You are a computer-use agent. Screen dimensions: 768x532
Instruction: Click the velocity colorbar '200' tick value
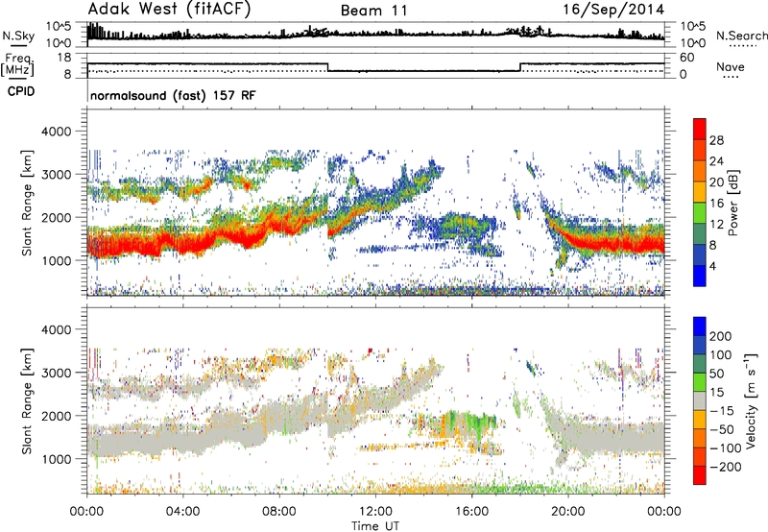point(721,336)
